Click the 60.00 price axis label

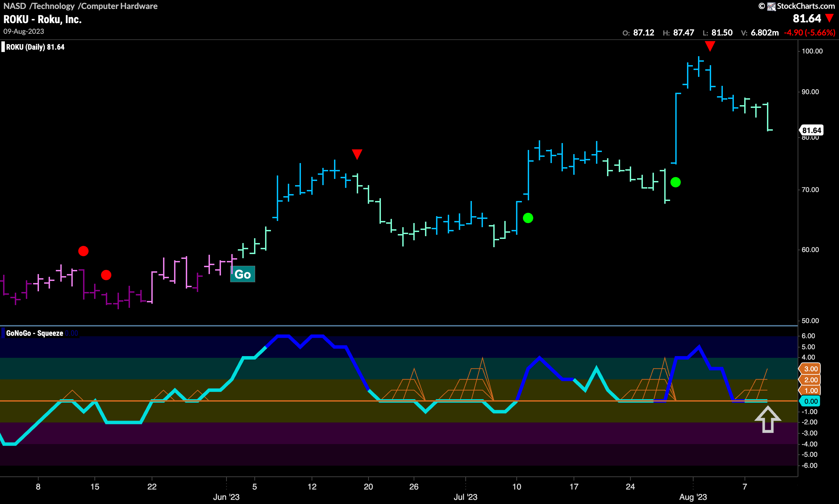pyautogui.click(x=810, y=250)
